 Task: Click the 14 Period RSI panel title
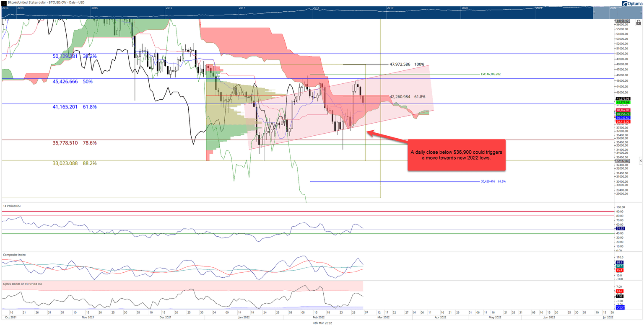click(11, 206)
